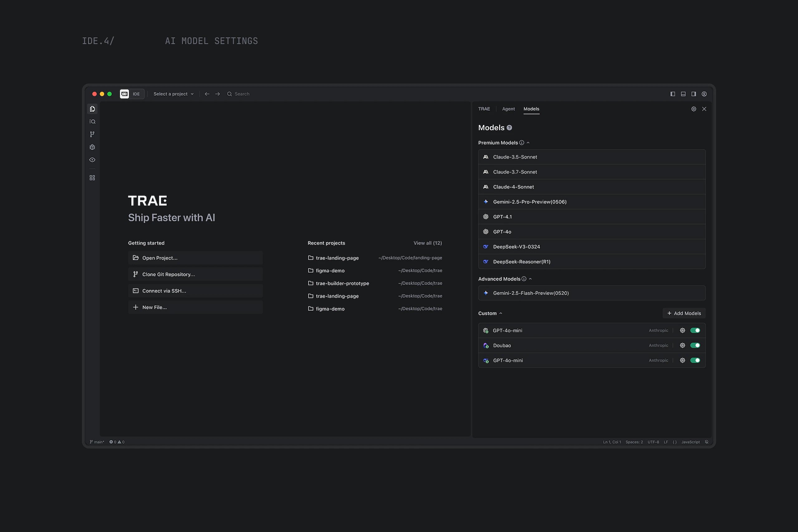Screen dimensions: 798x532
Task: Select the DeepSeek-V3-0324 model row
Action: pyautogui.click(x=592, y=247)
